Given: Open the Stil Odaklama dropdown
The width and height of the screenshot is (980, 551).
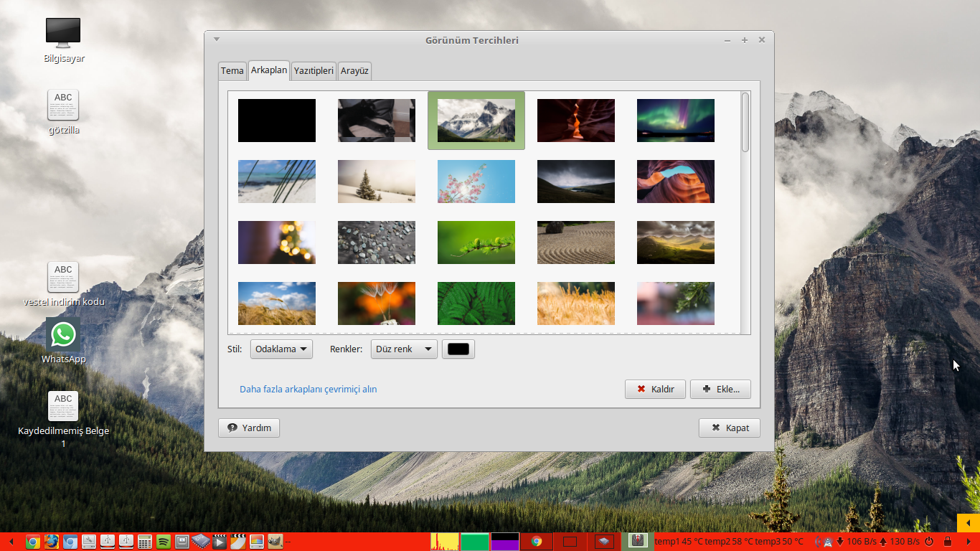Looking at the screenshot, I should point(281,349).
